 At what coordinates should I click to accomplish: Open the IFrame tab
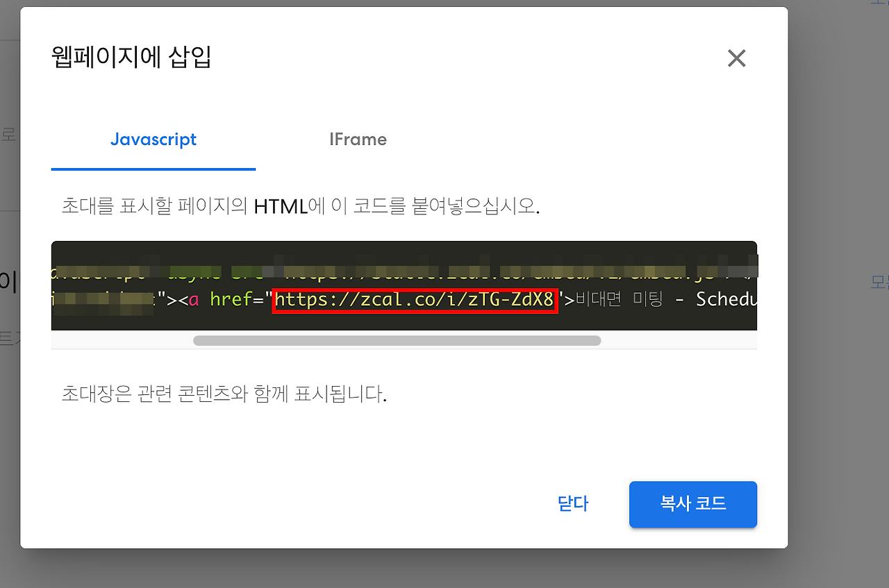click(358, 140)
